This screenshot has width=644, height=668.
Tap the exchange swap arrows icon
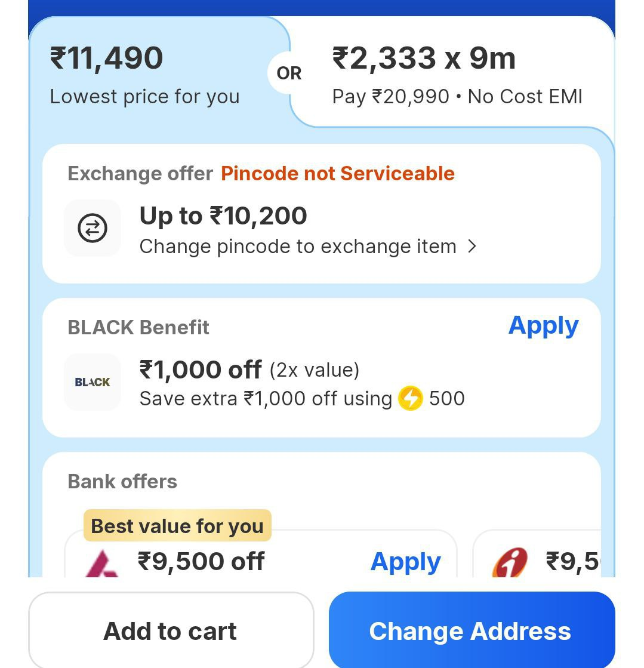[x=93, y=228]
